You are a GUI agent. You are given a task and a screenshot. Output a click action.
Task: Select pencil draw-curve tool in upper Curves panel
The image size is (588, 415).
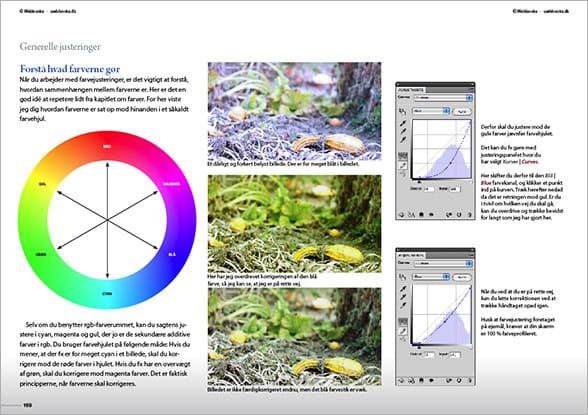tap(403, 166)
